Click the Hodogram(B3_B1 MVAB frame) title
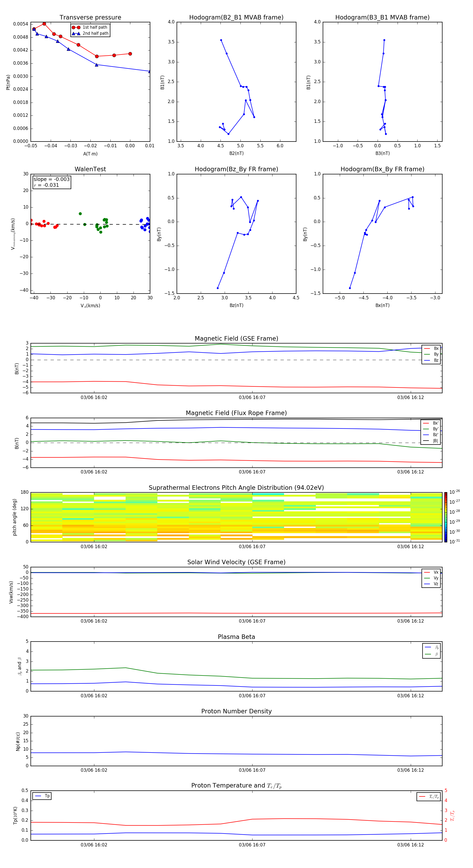 [x=382, y=18]
